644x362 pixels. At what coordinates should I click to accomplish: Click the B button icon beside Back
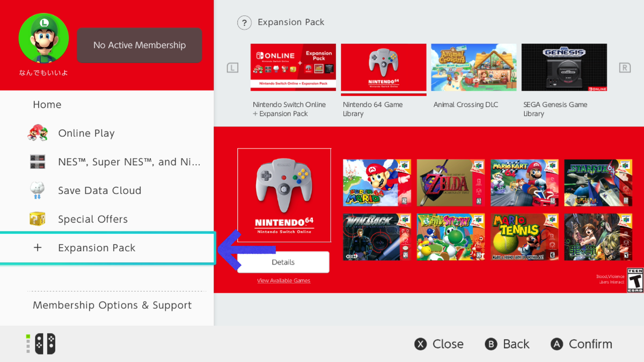click(x=491, y=344)
